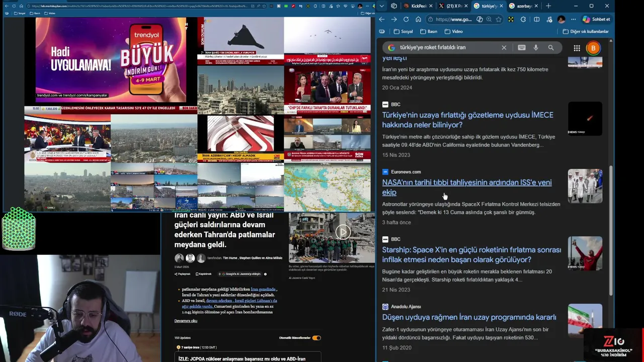
Task: Open split screen view icon
Action: [x=536, y=19]
